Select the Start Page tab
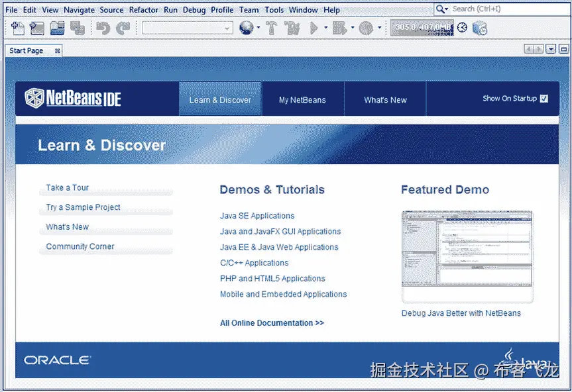Viewport: 572px width, 392px height. tap(27, 50)
